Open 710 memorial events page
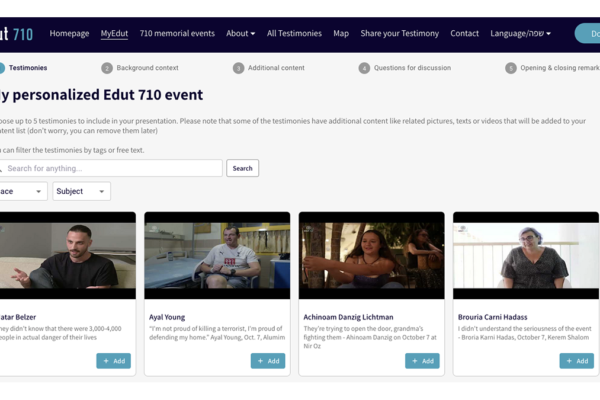Image resolution: width=600 pixels, height=400 pixels. [x=177, y=34]
